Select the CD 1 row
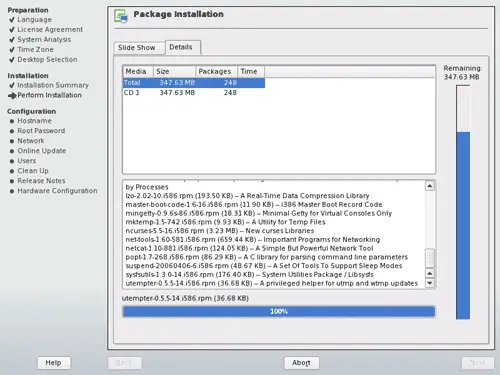 [194, 93]
